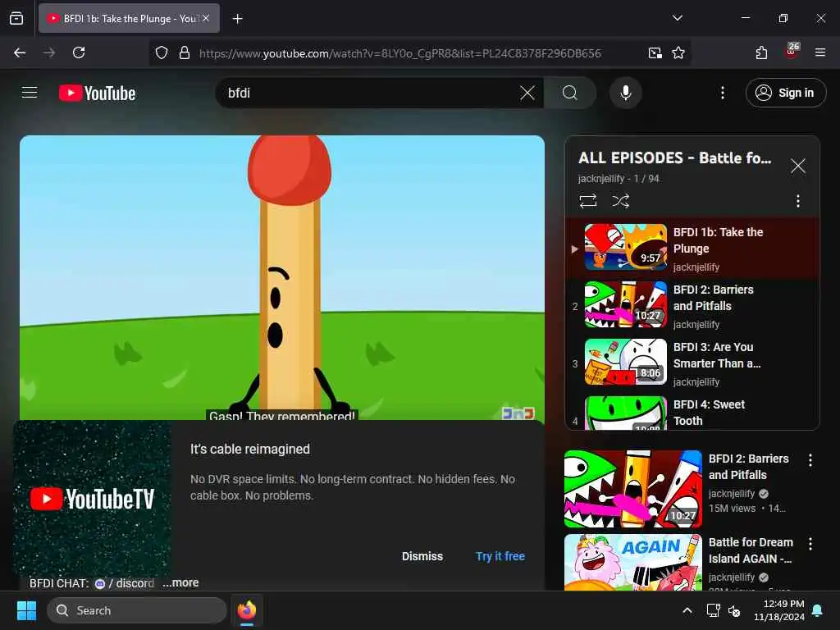Close the ALL EPISODES playlist panel

797,166
